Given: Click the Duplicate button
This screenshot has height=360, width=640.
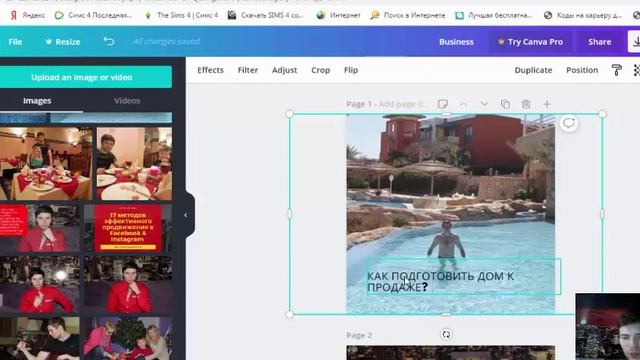Looking at the screenshot, I should 533,70.
